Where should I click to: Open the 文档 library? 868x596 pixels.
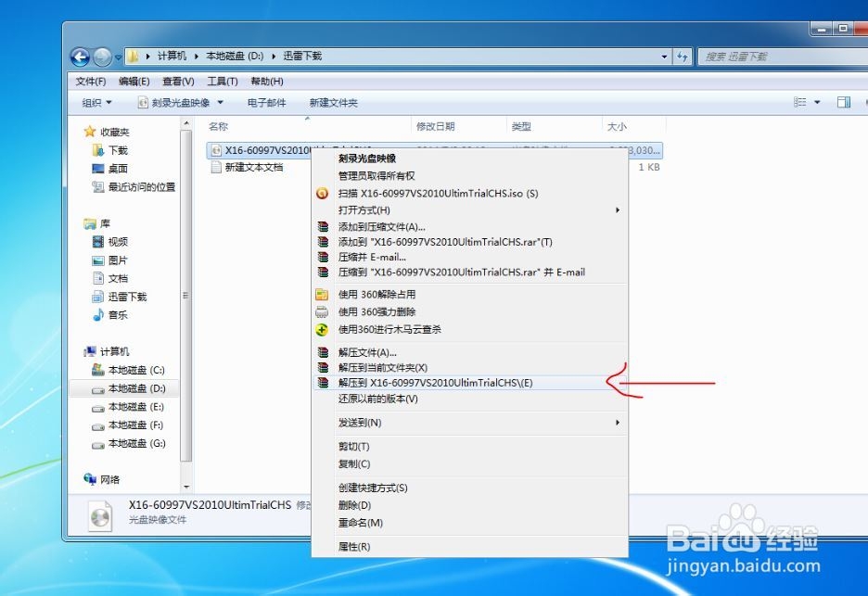pos(109,278)
